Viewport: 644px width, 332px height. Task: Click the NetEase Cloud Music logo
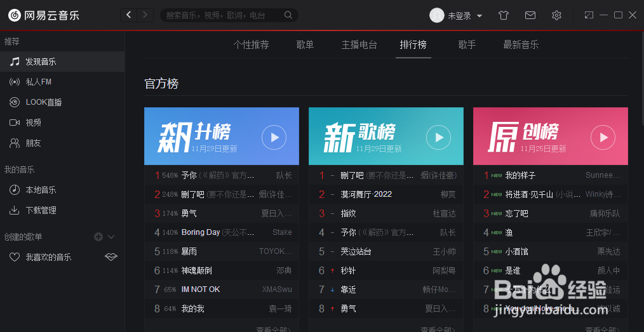coord(44,16)
